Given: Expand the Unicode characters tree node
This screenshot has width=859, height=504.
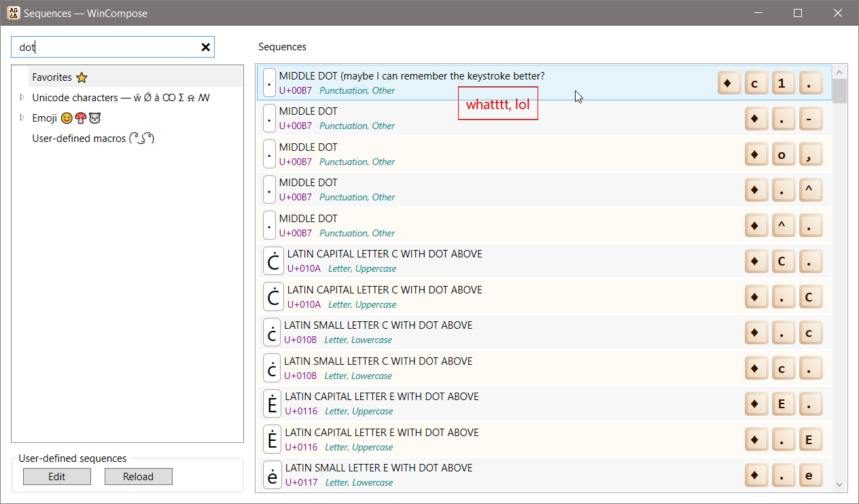Looking at the screenshot, I should click(x=22, y=97).
